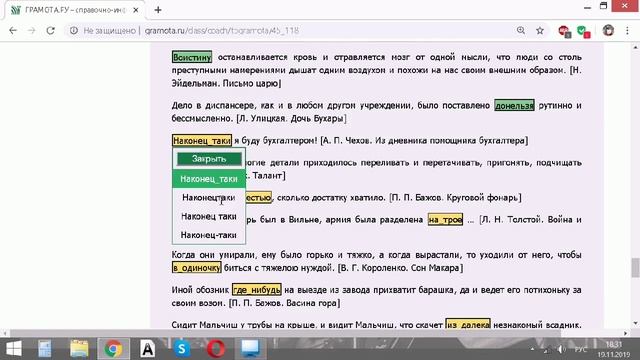Click the 'Закрыть' button in popup
Viewport: 640px width, 360px height.
pyautogui.click(x=209, y=159)
